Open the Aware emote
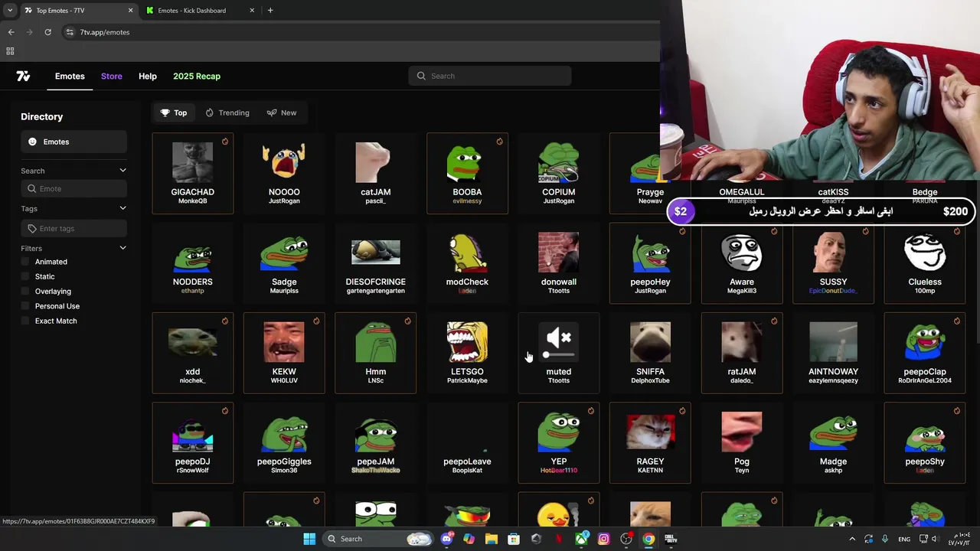980x551 pixels. 742,263
